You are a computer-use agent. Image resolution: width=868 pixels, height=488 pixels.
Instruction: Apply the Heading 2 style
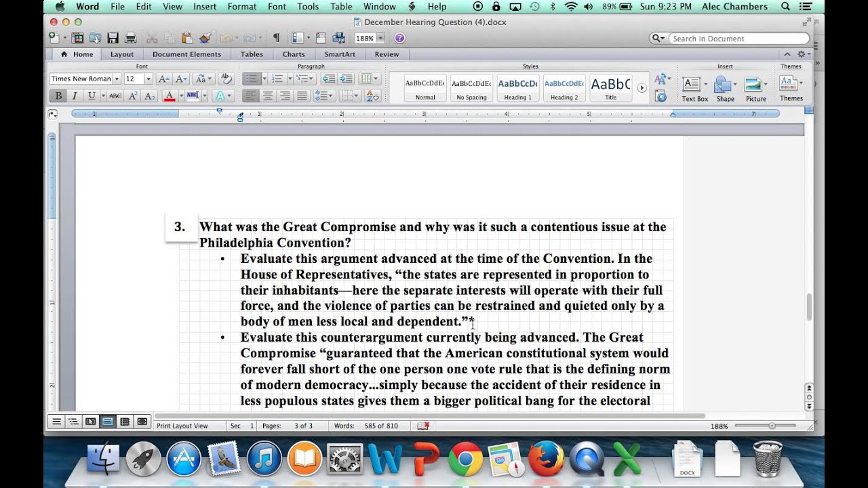[x=564, y=88]
